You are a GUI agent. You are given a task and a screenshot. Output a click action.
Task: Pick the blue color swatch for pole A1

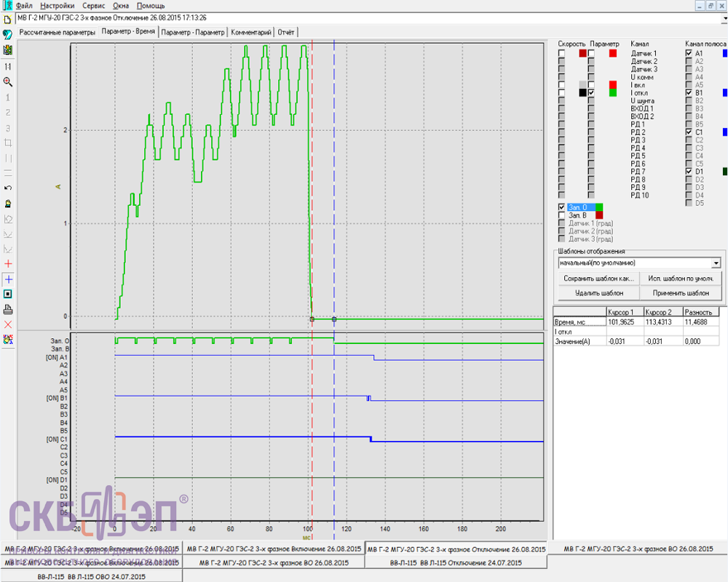(x=725, y=53)
